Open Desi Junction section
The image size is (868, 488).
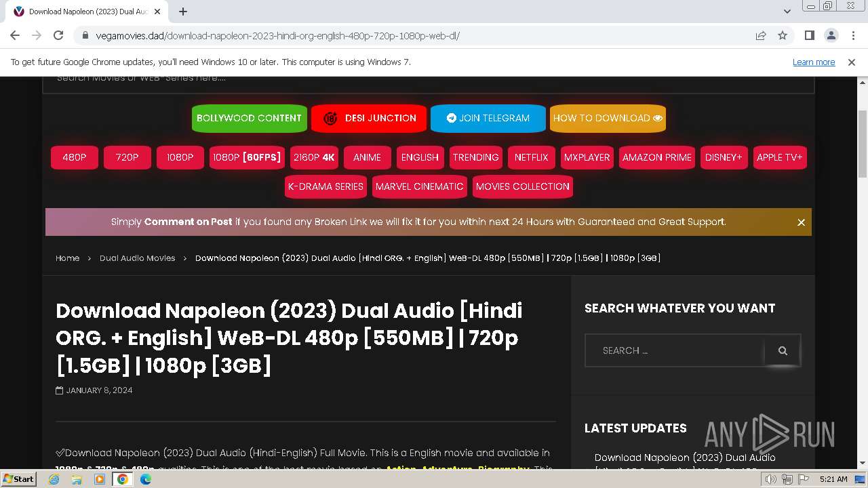(369, 118)
